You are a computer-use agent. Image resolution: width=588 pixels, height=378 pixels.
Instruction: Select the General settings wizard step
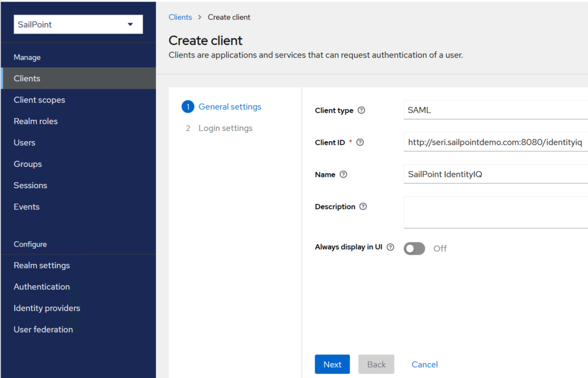coord(230,106)
